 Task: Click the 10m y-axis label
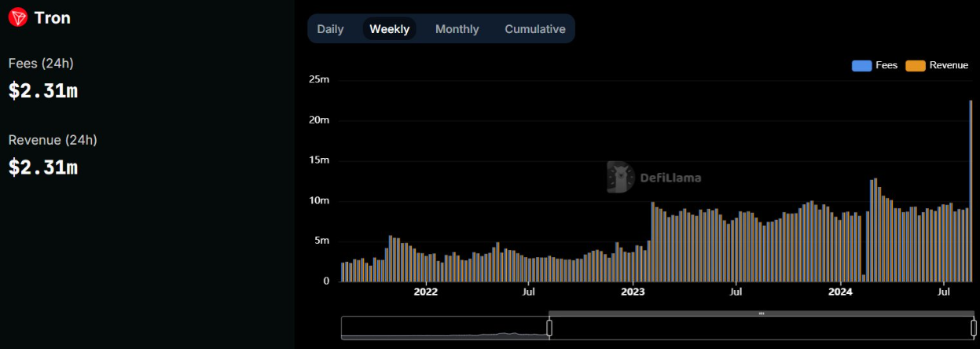(x=319, y=200)
